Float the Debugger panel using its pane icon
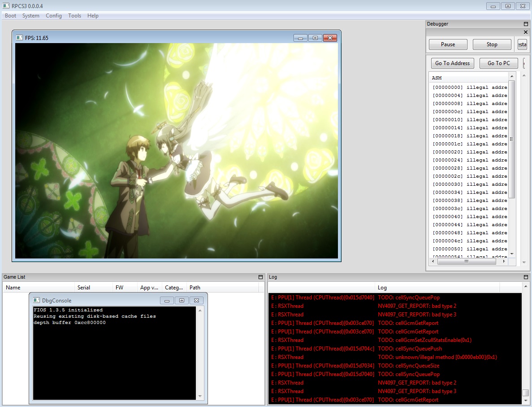The height and width of the screenshot is (407, 532). 526,24
